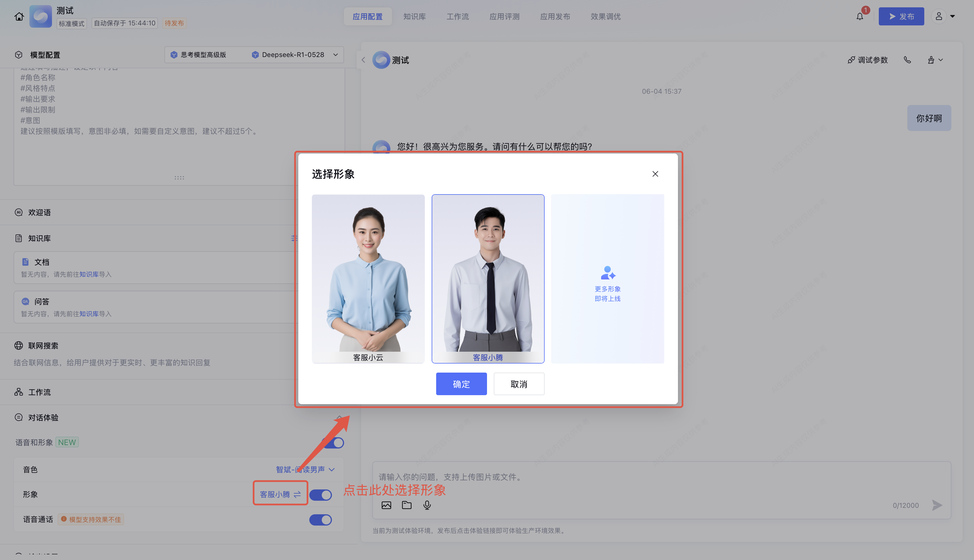
Task: Click the upload image icon
Action: pyautogui.click(x=386, y=505)
